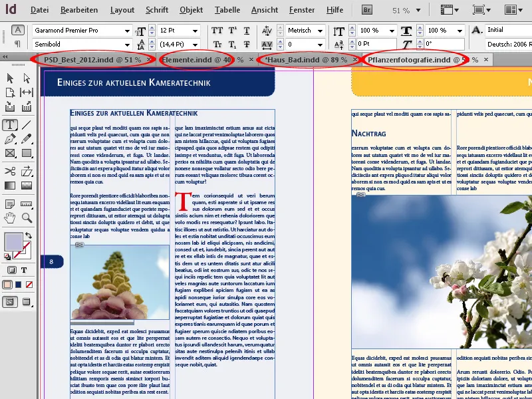Select the Rectangle Frame tool

pyautogui.click(x=10, y=154)
